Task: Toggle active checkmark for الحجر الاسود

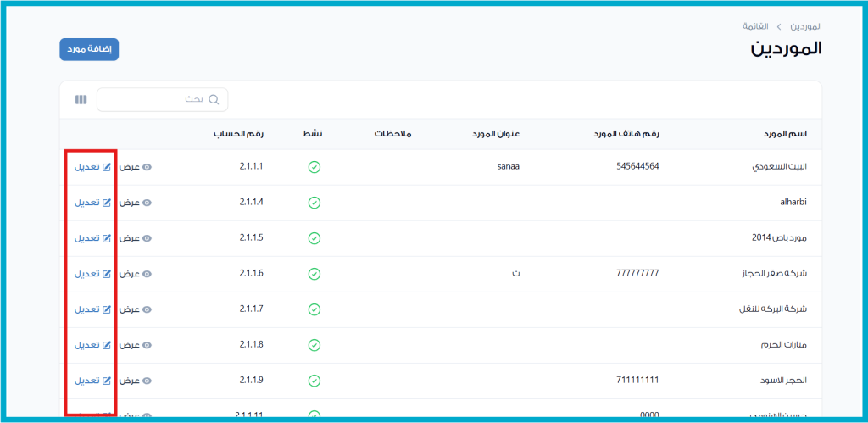Action: (x=314, y=381)
